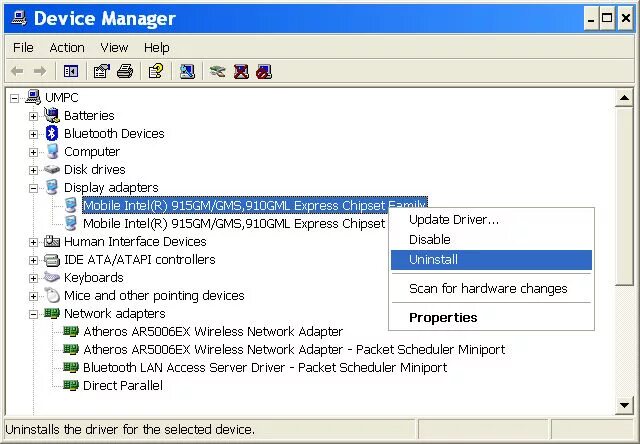Image resolution: width=640 pixels, height=444 pixels.
Task: Click the Help toolbar icon
Action: pos(156,72)
